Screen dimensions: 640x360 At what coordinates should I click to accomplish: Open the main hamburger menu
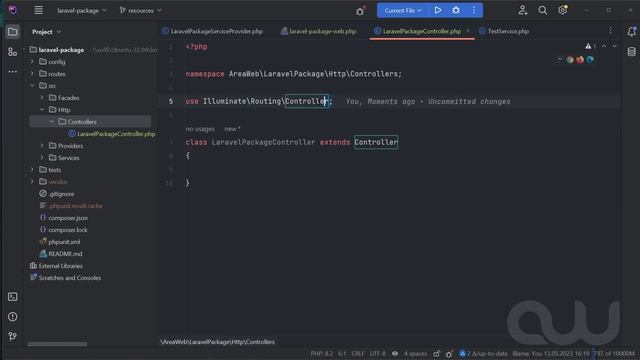(38, 10)
